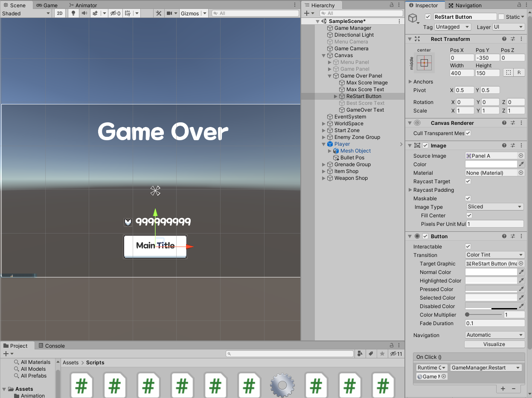Collapse the Canvas hierarchy node
Image resolution: width=532 pixels, height=398 pixels.
[x=324, y=55]
